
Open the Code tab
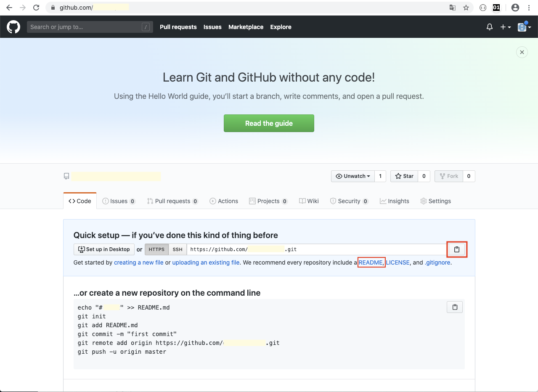coord(80,201)
